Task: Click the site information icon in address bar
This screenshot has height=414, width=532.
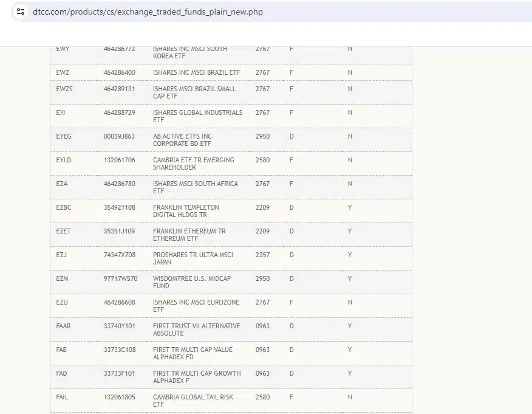Action: coord(21,12)
